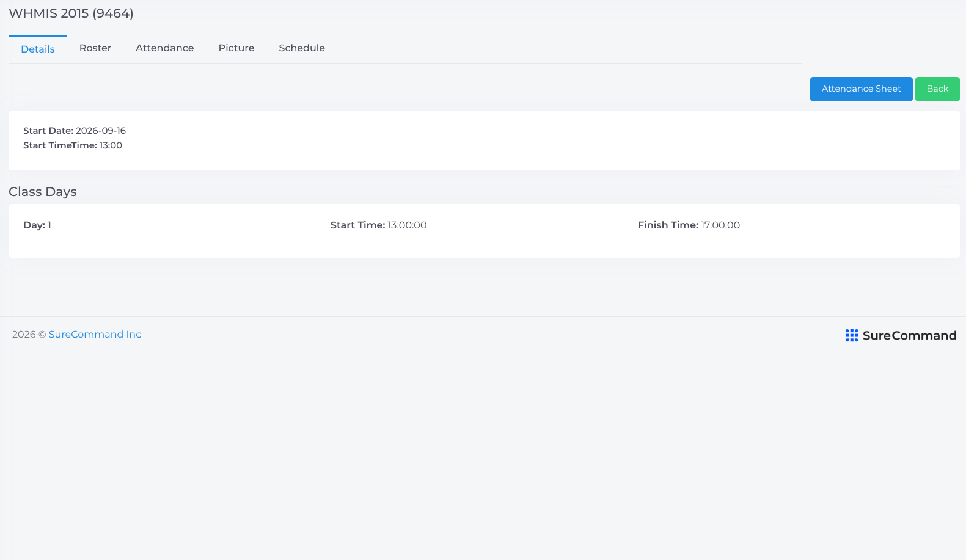Select the Start TimeTime value 13:00
The width and height of the screenshot is (966, 560).
coord(111,145)
